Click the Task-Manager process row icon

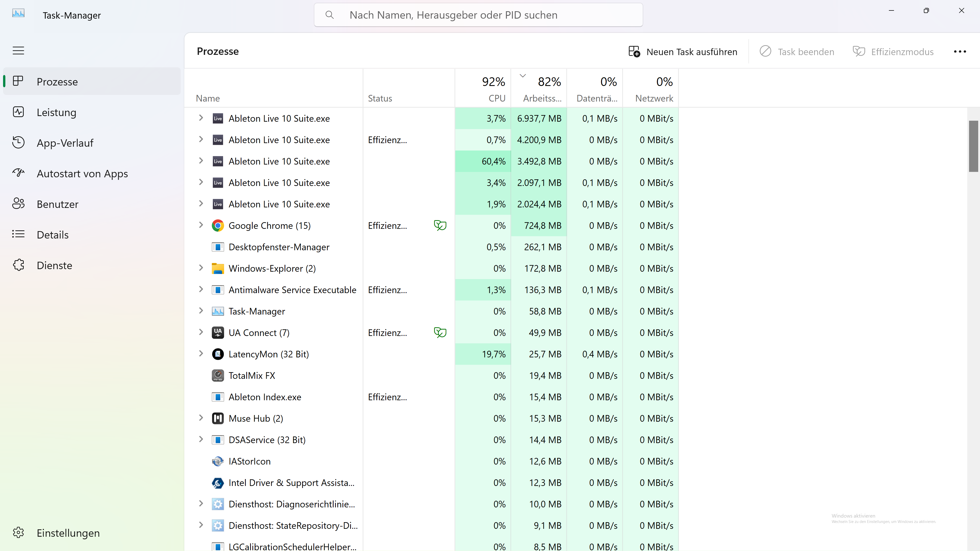click(x=218, y=311)
